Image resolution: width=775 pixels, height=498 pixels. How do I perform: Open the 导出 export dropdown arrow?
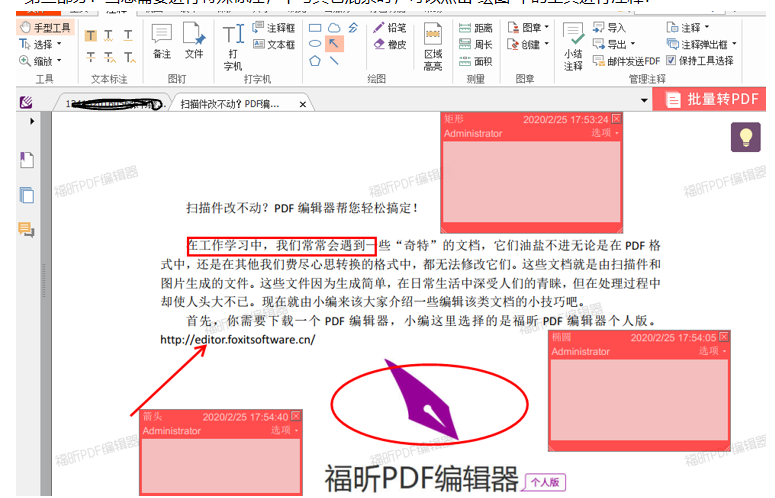pos(633,44)
